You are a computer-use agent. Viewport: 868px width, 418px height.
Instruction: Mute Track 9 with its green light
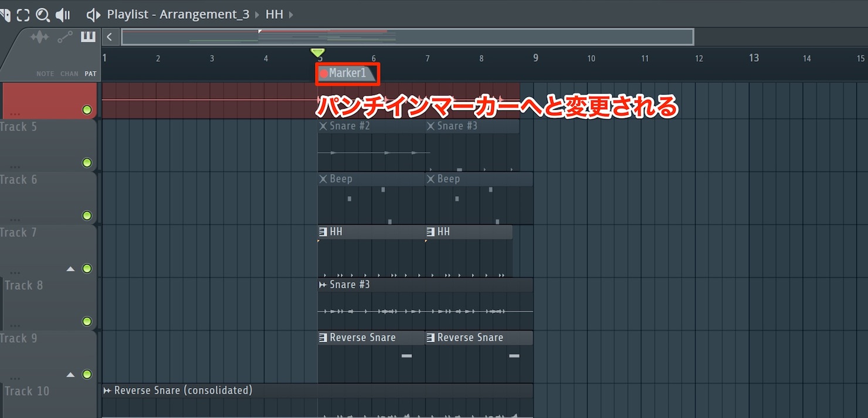pyautogui.click(x=87, y=374)
